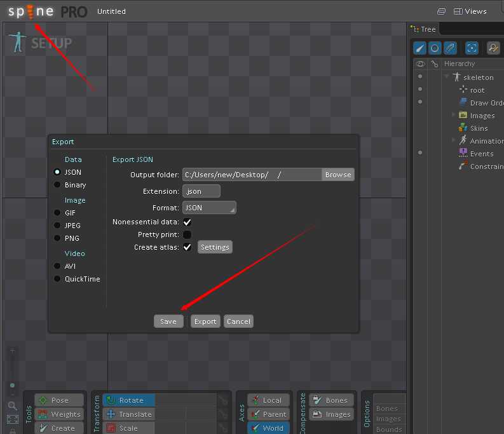
Task: Select the Create tool
Action: 59,428
